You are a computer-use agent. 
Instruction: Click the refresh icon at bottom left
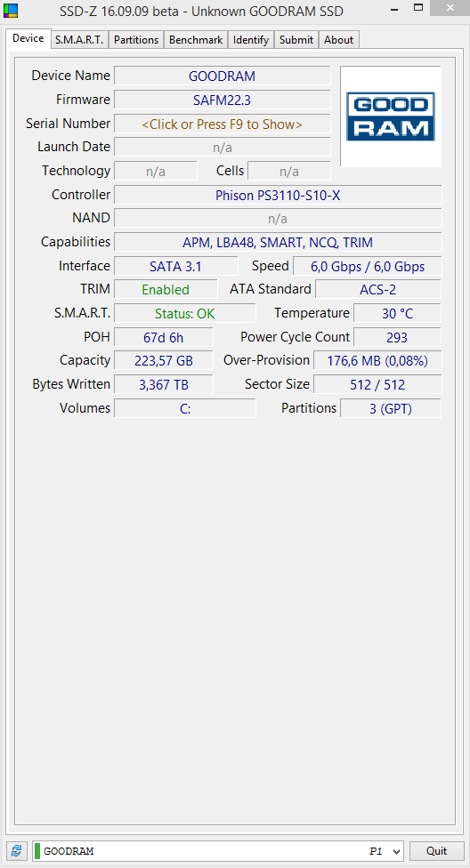pos(17,850)
